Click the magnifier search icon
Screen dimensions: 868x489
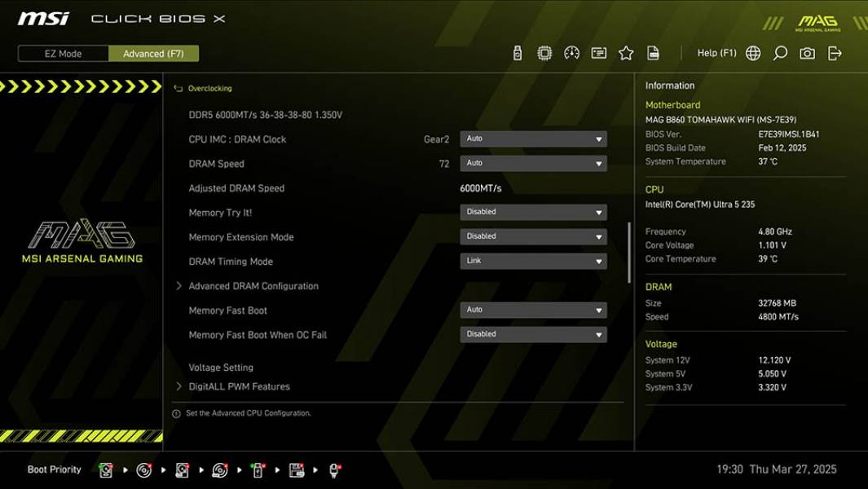coord(780,53)
